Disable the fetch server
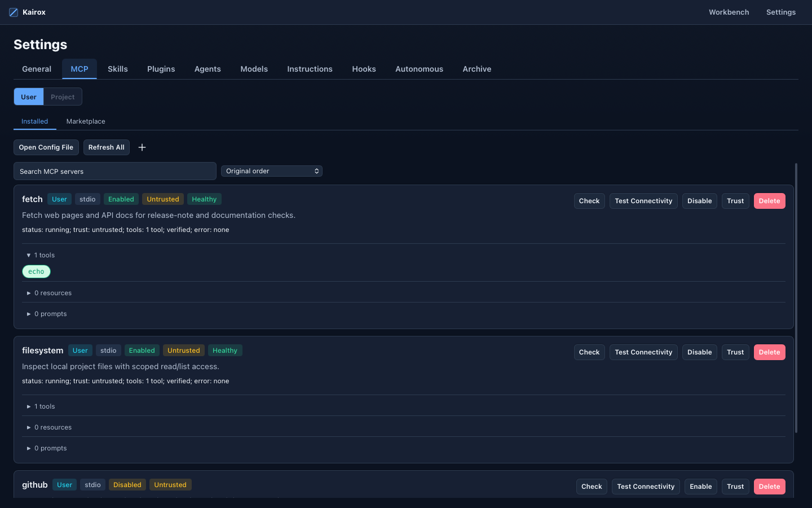 pyautogui.click(x=700, y=201)
